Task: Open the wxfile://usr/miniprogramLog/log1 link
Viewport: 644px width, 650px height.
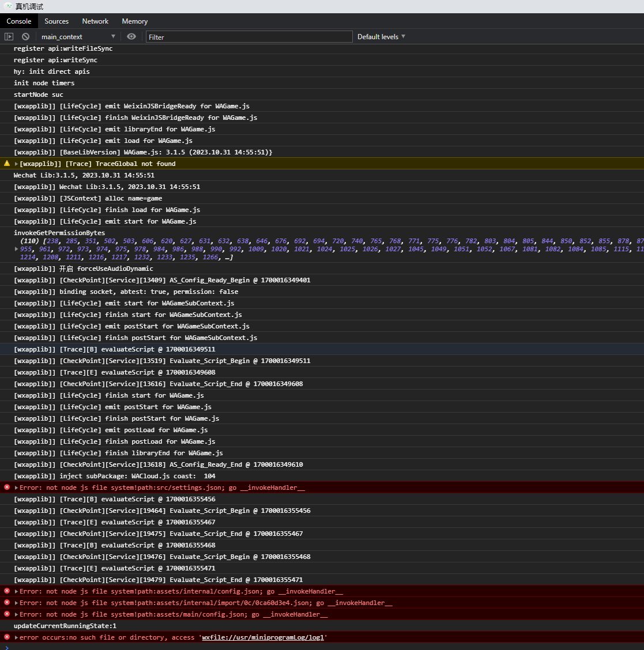Action: 262,637
